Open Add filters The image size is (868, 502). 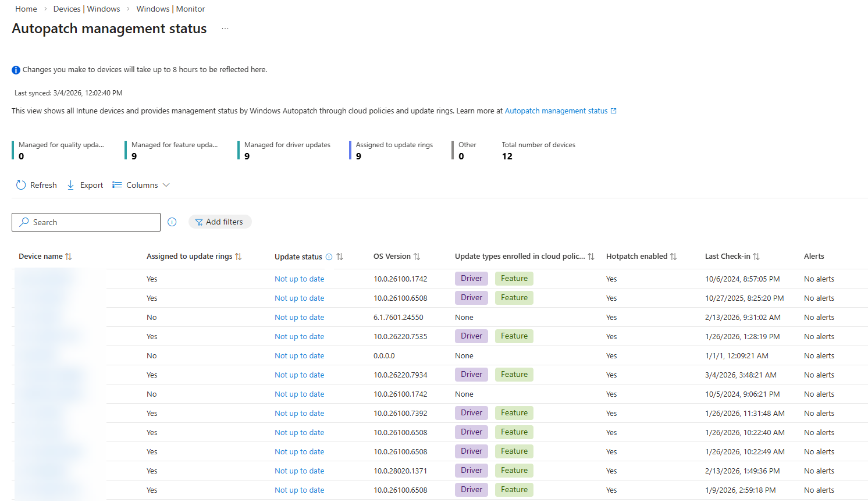(219, 222)
